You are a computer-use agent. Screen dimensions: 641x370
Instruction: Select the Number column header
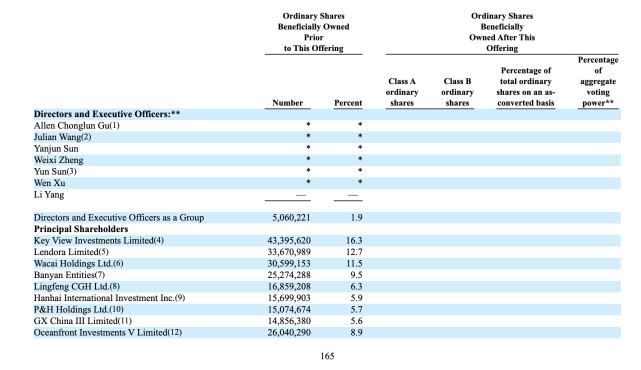(287, 103)
